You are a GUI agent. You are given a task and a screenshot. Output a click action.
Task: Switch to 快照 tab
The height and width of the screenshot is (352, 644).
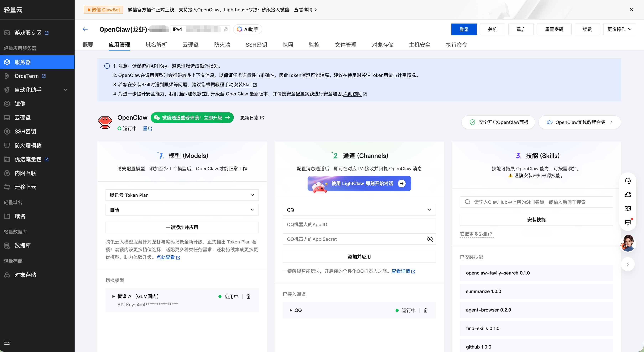pos(288,45)
